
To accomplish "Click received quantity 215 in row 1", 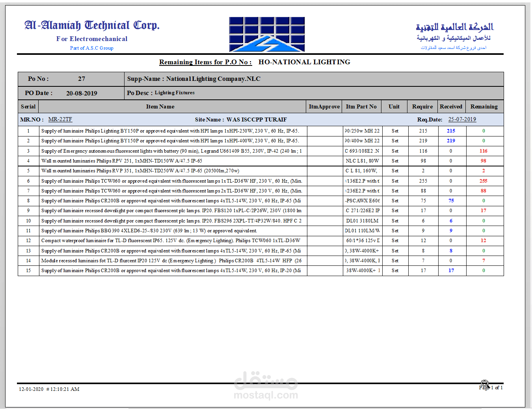I will point(451,131).
